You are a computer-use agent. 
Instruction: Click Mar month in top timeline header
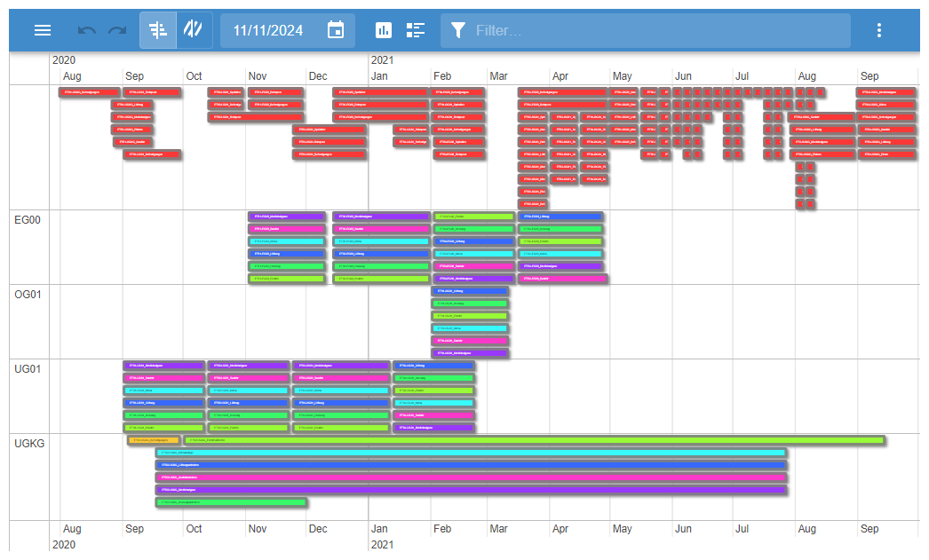498,76
